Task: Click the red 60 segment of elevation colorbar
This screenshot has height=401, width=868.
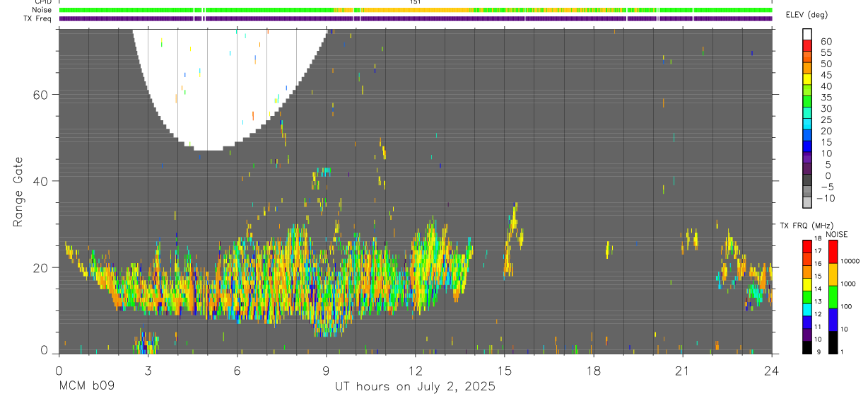Action: 807,46
